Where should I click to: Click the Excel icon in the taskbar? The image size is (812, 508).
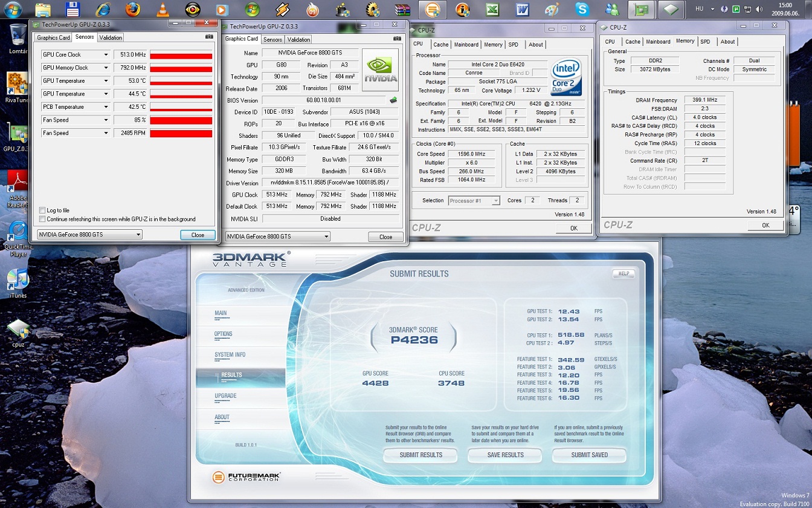tap(492, 9)
